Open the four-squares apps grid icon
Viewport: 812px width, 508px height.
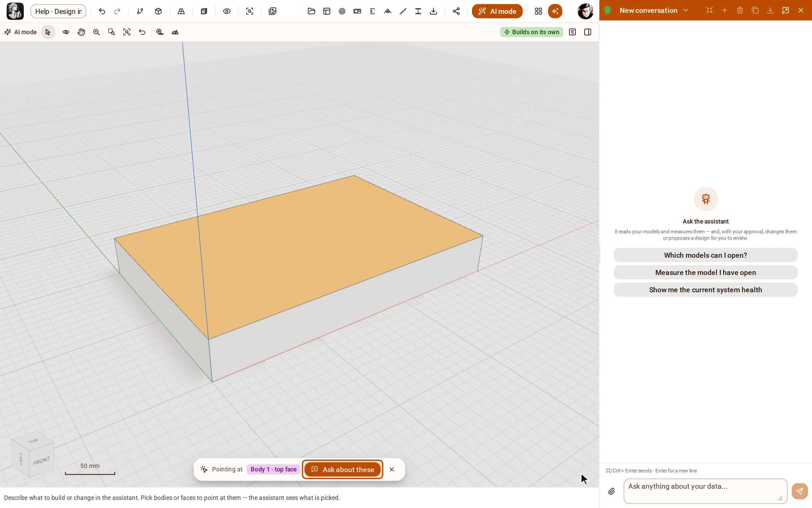(x=538, y=11)
